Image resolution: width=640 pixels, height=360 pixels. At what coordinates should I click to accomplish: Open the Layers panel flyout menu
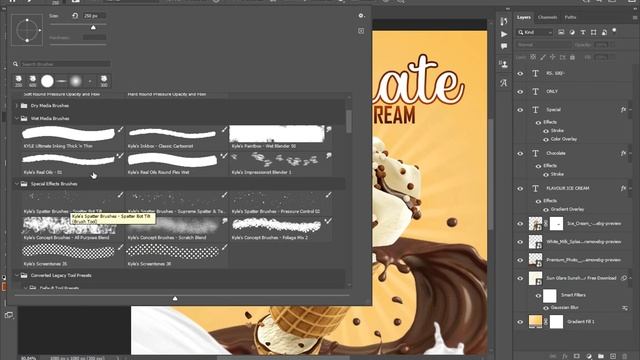pyautogui.click(x=635, y=17)
